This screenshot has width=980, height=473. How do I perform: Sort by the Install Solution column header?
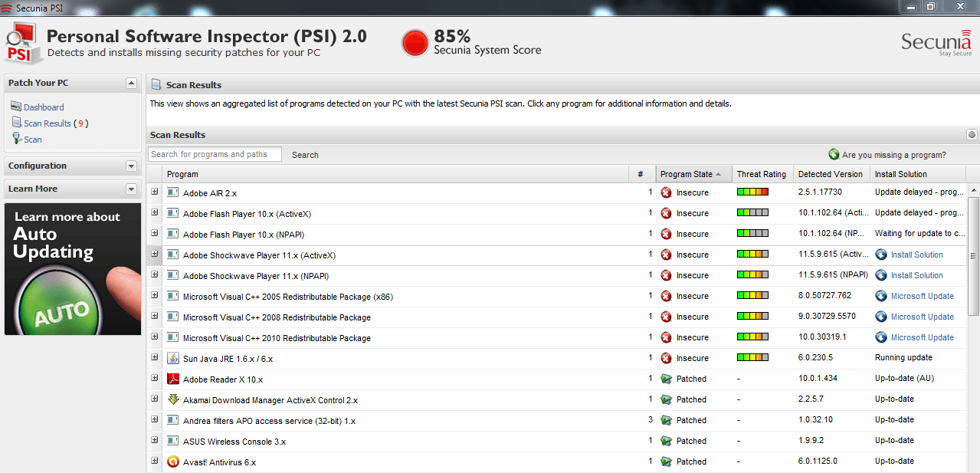[917, 174]
